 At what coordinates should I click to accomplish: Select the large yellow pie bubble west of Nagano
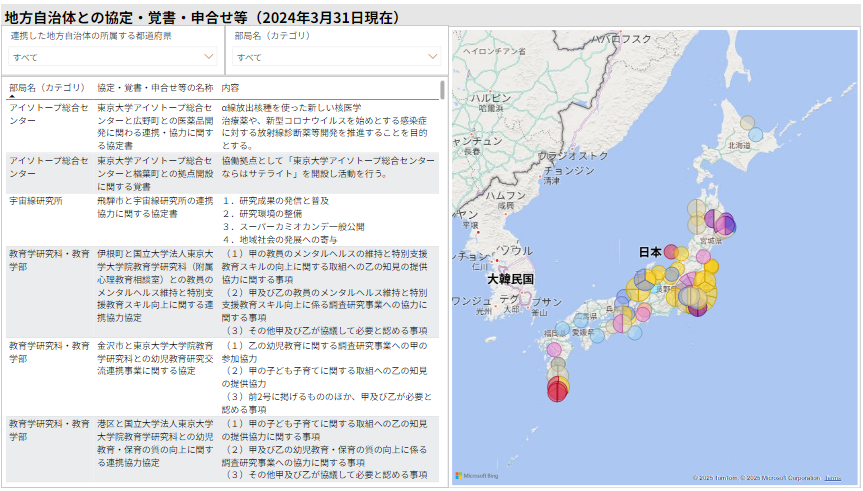click(x=638, y=290)
